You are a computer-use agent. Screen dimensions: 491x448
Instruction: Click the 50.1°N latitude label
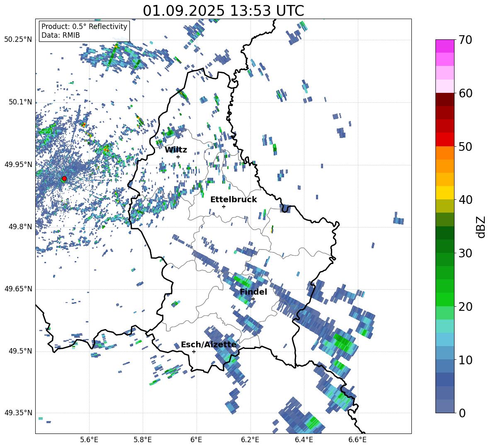point(20,102)
